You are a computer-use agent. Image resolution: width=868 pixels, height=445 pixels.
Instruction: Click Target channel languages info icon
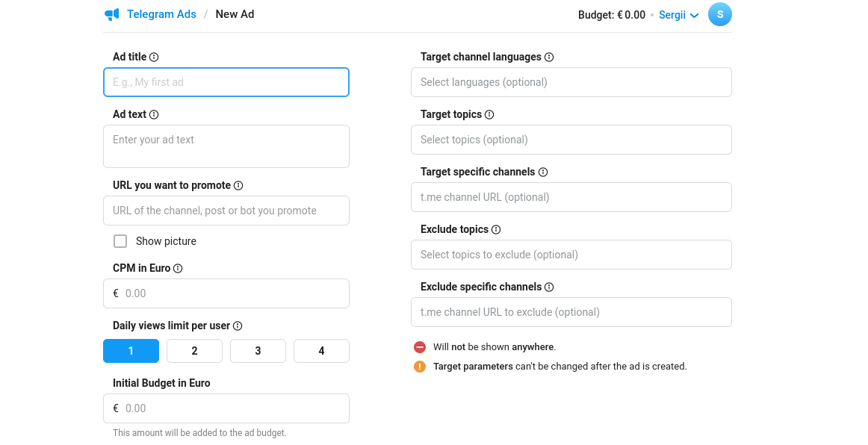click(549, 57)
